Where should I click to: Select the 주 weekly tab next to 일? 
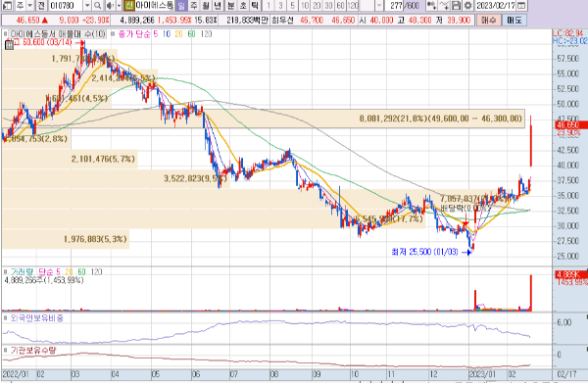pos(193,5)
